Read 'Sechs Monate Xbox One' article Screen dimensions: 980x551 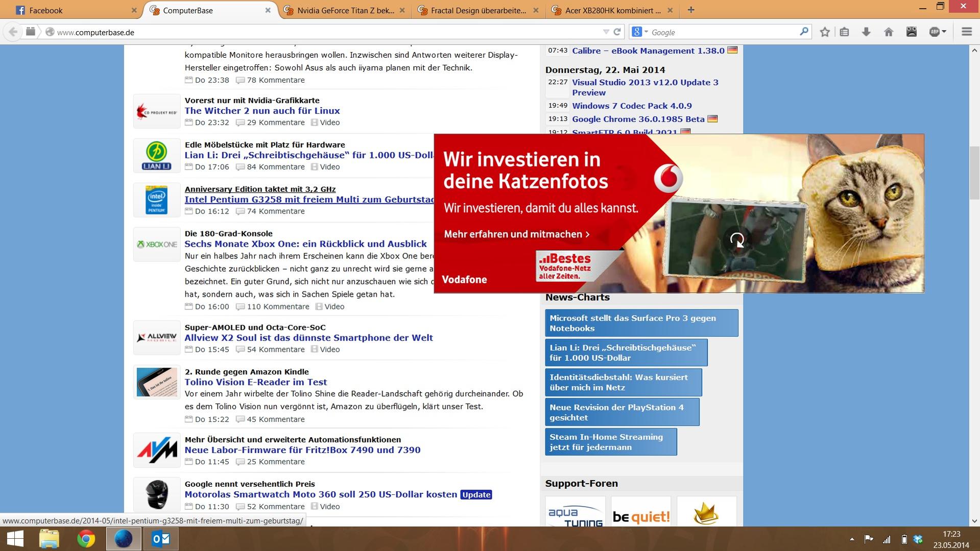click(x=305, y=244)
